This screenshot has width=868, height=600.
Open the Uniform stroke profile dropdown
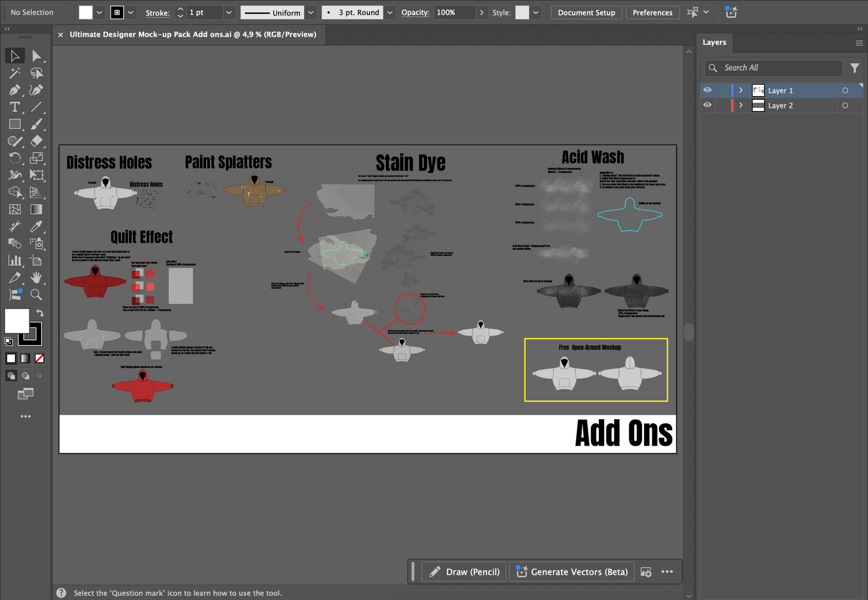[311, 13]
